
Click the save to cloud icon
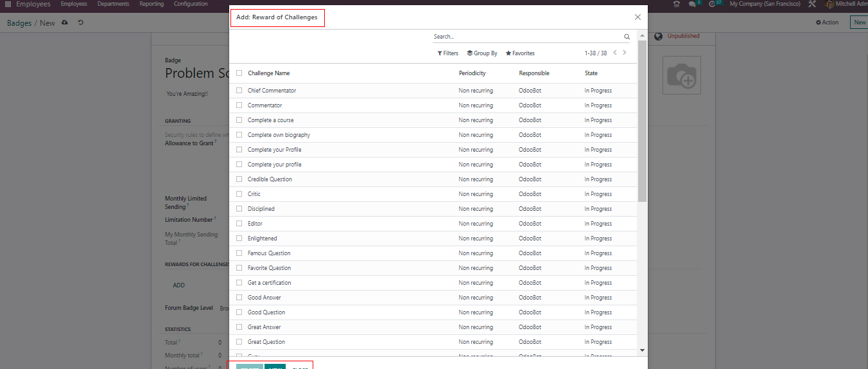coord(65,23)
